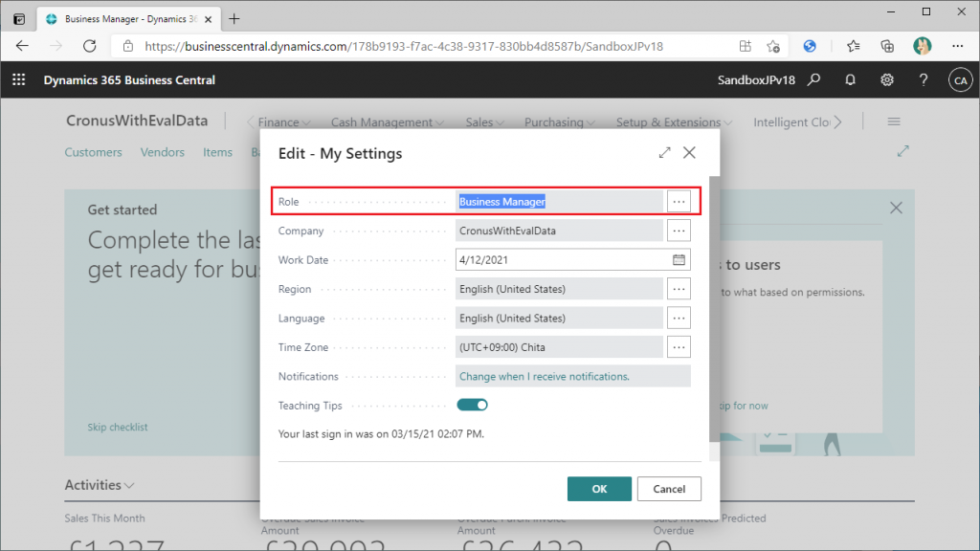Screen dimensions: 980x551
Task: Expand the role center page view
Action: click(x=903, y=151)
